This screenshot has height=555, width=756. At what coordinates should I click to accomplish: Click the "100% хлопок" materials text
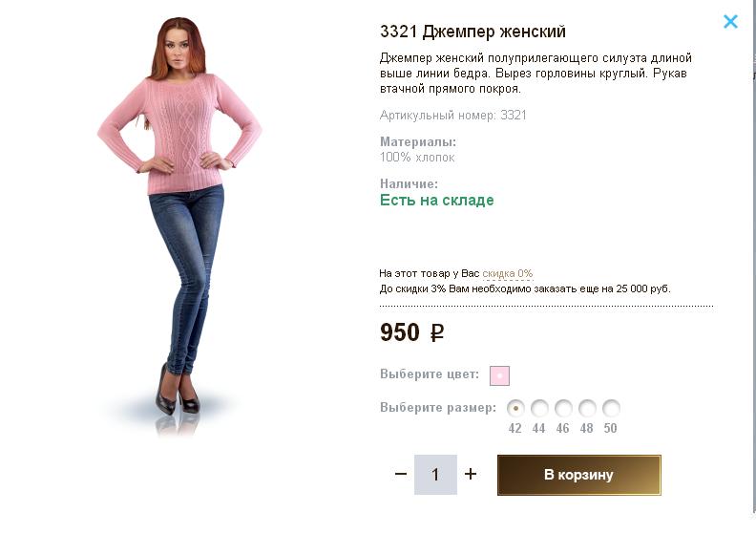pos(417,158)
